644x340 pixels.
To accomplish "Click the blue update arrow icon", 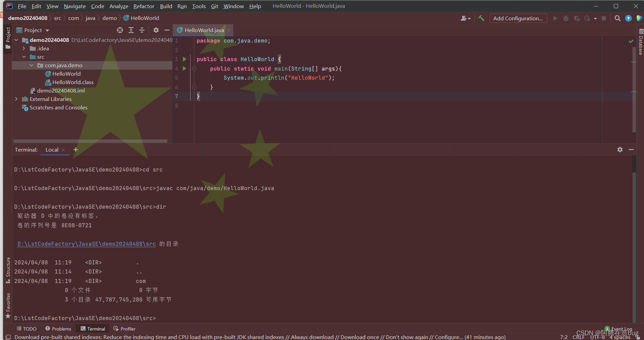I will point(628,18).
